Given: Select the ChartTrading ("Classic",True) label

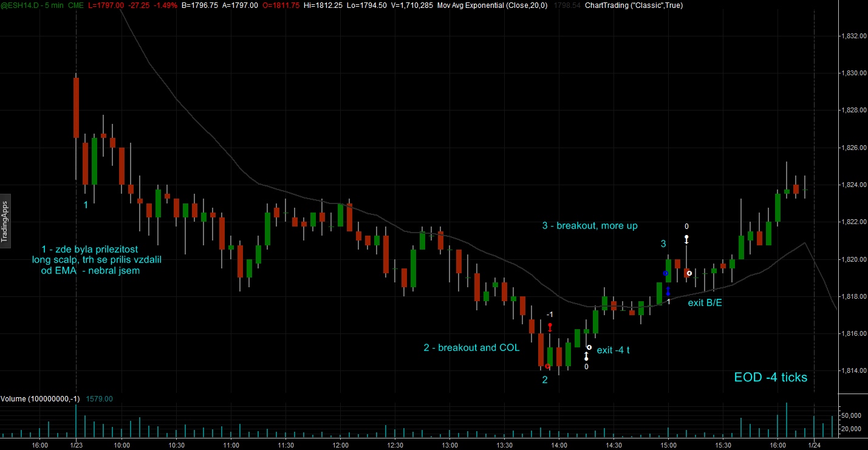Looking at the screenshot, I should pyautogui.click(x=634, y=5).
